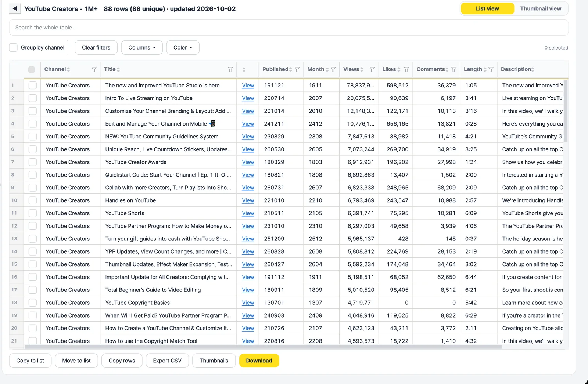Open the Likes column filter icon
The image size is (588, 384).
coord(406,69)
